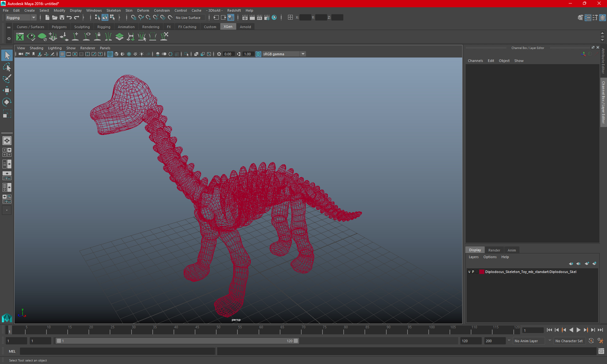Open the shelf options gear menu
607x364 pixels.
[9, 39]
